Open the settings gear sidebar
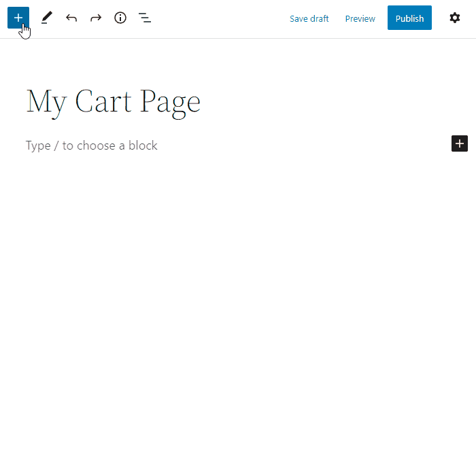 454,18
